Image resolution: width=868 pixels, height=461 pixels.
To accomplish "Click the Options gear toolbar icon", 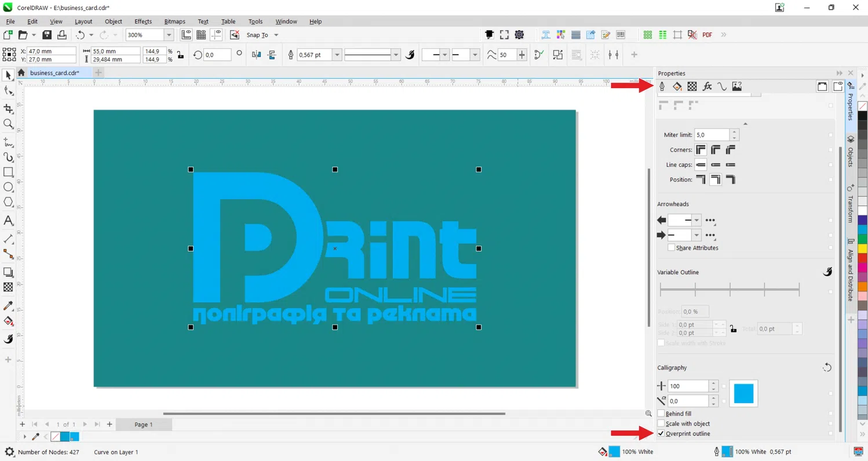I will [x=519, y=35].
